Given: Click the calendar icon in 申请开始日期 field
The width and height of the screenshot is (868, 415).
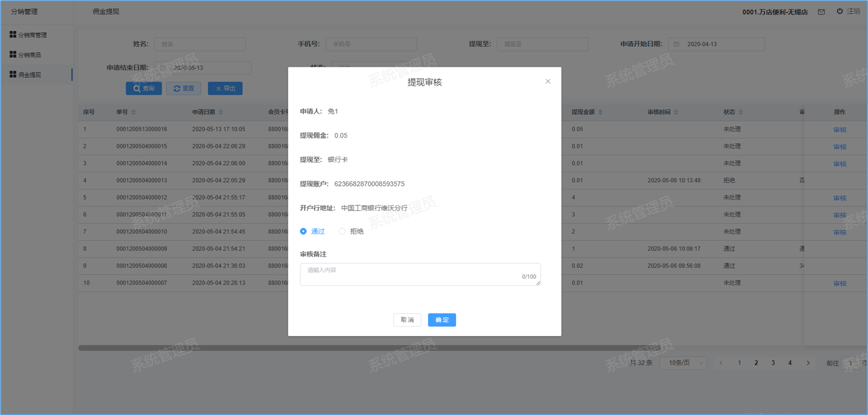Looking at the screenshot, I should click(676, 44).
